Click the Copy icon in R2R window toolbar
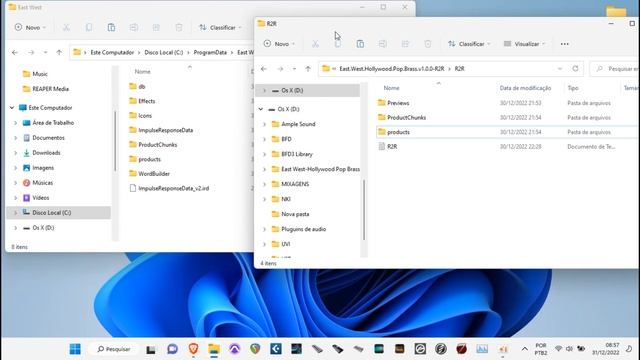 tap(338, 44)
